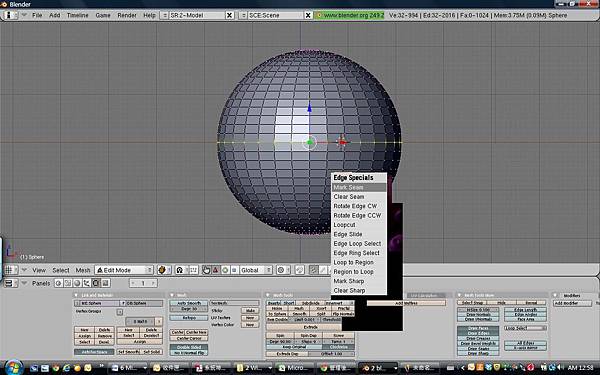600x375 pixels.
Task: Delete the SCE:Scene with X button
Action: tap(308, 15)
